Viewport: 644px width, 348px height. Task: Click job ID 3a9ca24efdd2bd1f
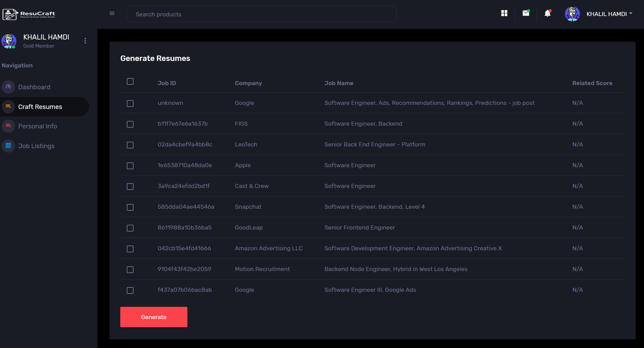tap(184, 186)
